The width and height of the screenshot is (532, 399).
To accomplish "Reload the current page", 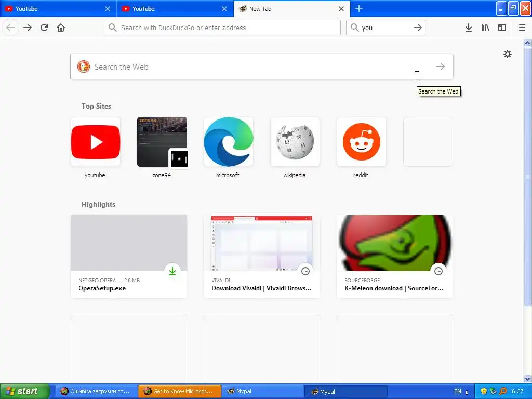I will tap(44, 28).
